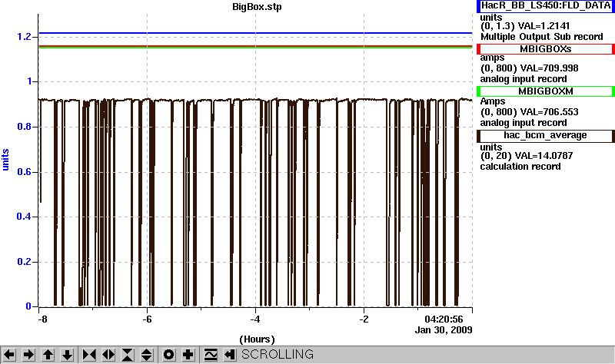Click the 0.4 y-axis tick label
Image resolution: width=615 pixels, height=364 pixels.
(24, 217)
